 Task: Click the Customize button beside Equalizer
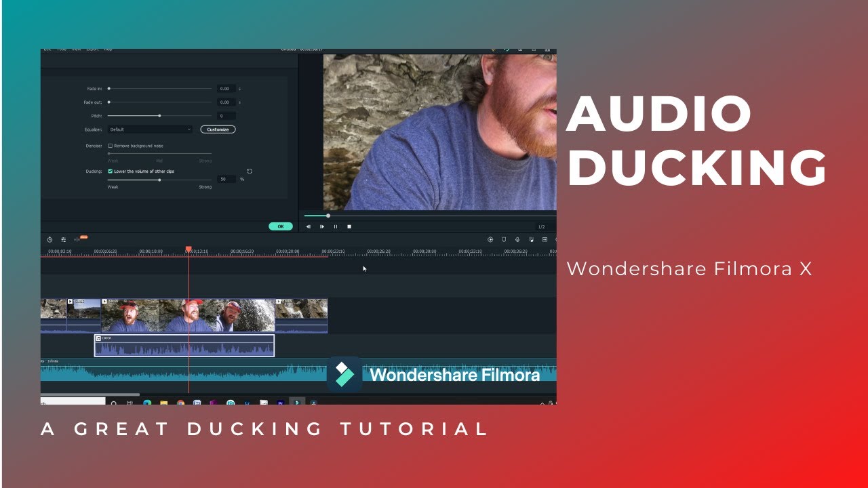point(218,129)
